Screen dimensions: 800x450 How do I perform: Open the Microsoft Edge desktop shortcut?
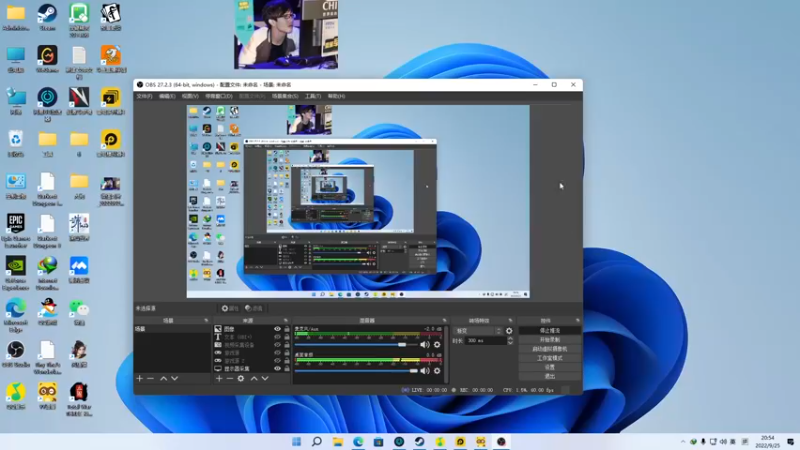coord(16,315)
